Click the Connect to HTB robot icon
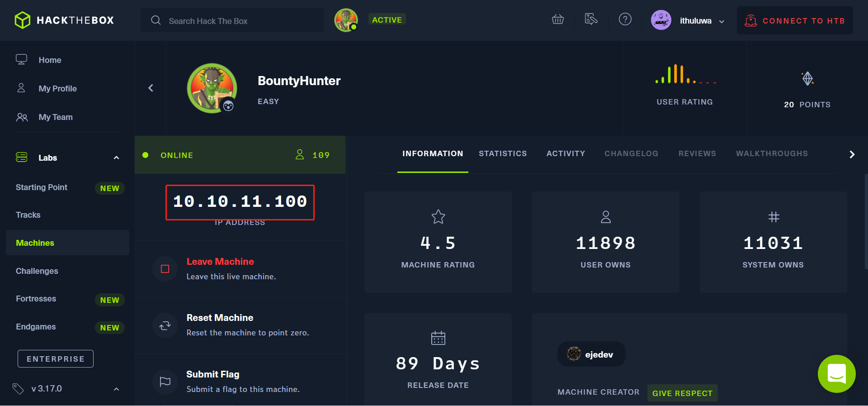Viewport: 868px width, 406px height. [751, 20]
